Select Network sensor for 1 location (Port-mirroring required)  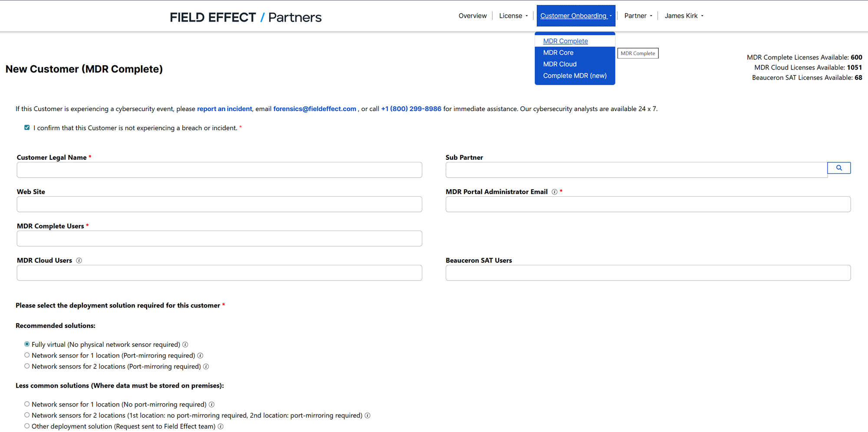(27, 355)
